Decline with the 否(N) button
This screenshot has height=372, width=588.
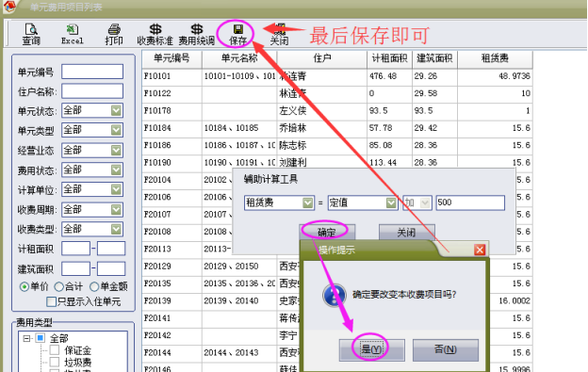click(446, 350)
